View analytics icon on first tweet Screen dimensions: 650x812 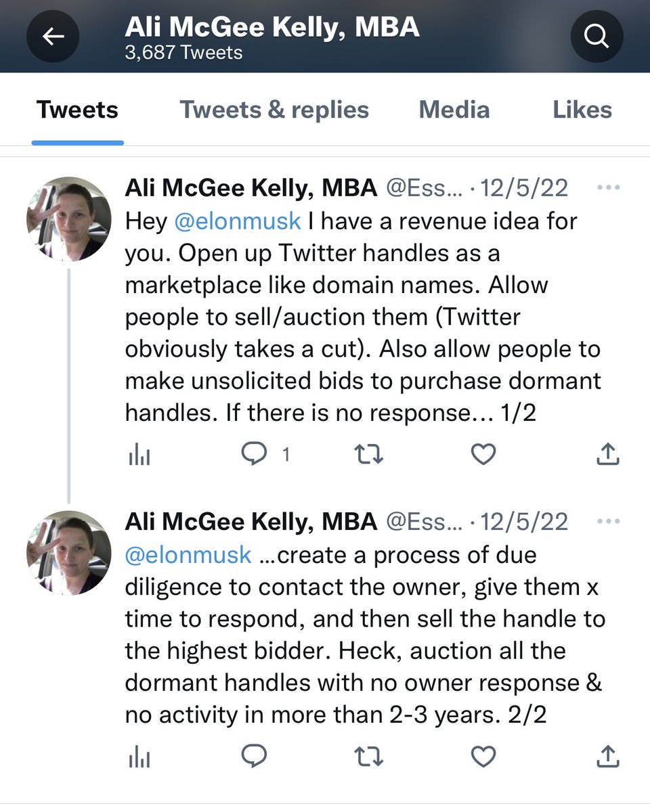[x=139, y=455]
